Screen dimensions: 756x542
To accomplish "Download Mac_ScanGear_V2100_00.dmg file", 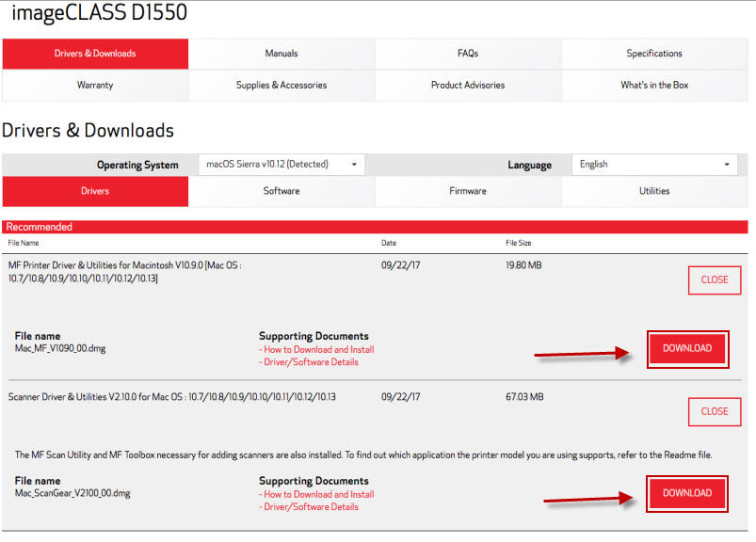I will tap(687, 493).
